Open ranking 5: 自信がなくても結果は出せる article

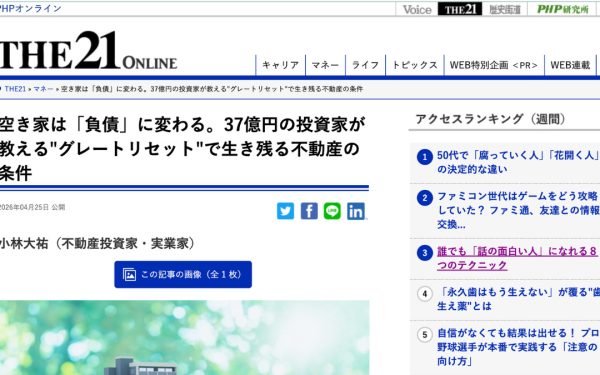coord(518,347)
